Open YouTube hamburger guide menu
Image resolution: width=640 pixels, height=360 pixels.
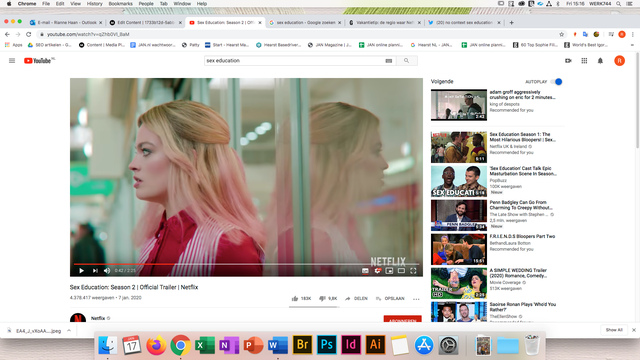tap(12, 60)
